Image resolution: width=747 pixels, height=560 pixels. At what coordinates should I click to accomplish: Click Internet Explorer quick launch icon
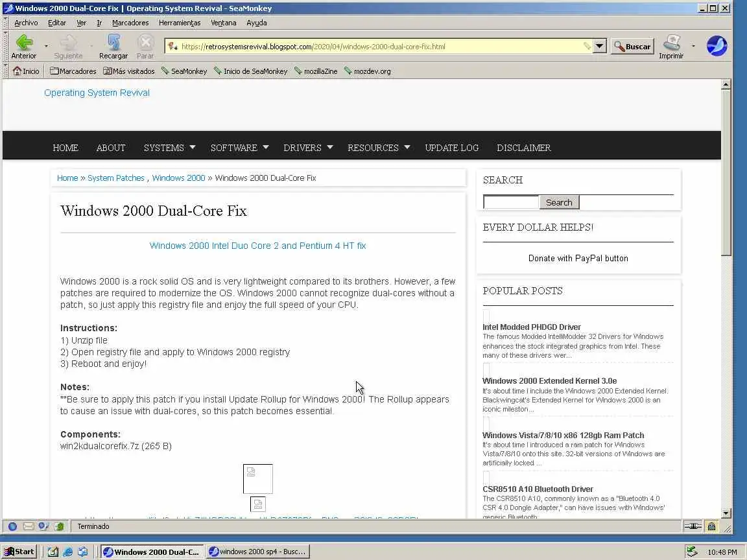coord(67,552)
